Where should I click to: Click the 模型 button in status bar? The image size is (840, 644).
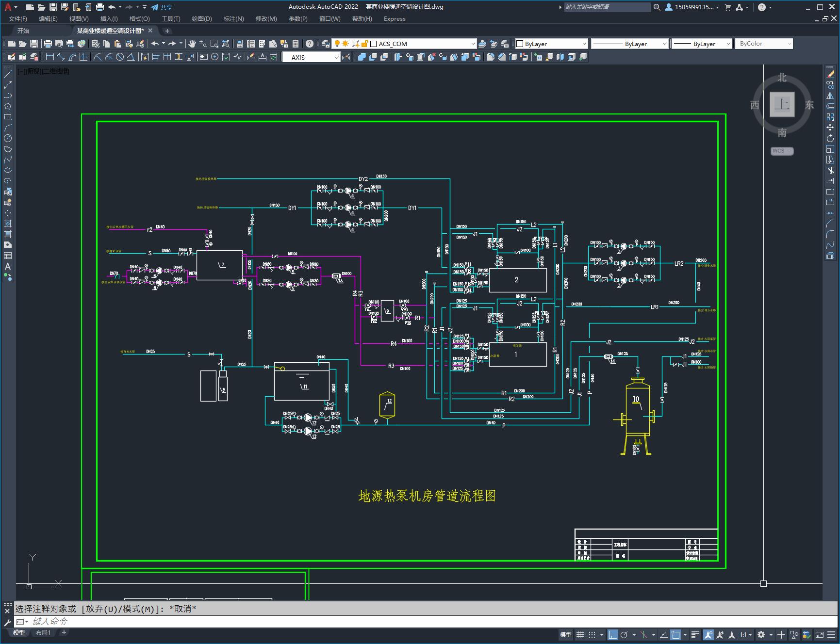click(x=566, y=634)
